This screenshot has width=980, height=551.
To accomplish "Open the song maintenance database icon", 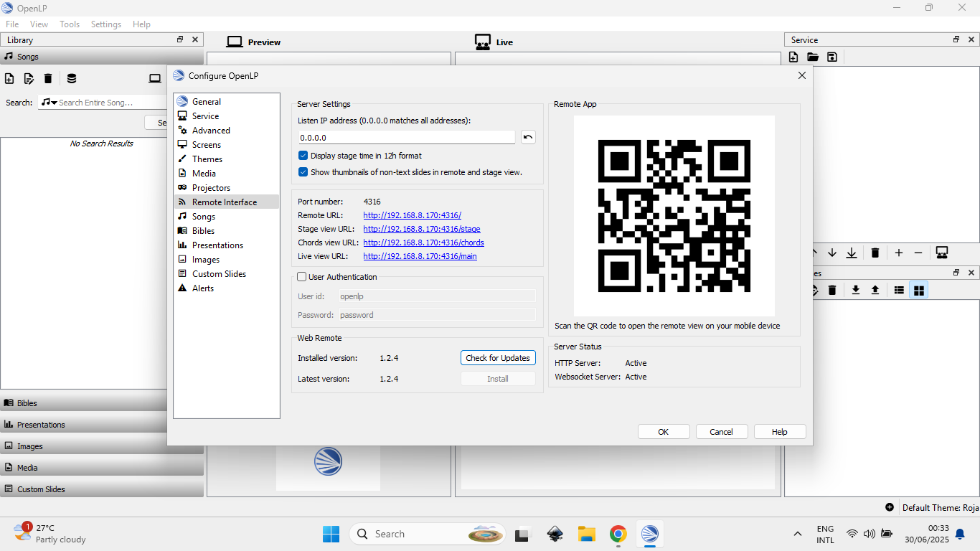I will pyautogui.click(x=72, y=78).
